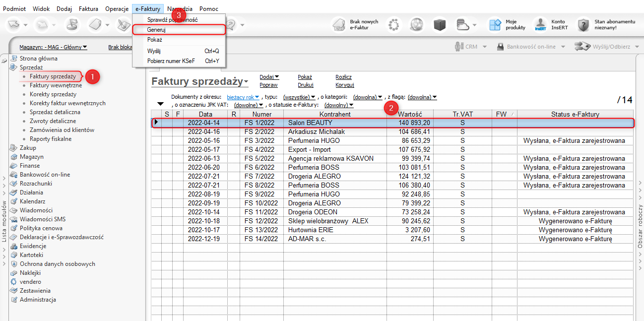Click the Pokaż link above table
Viewport: 644px width, 321px height.
305,77
